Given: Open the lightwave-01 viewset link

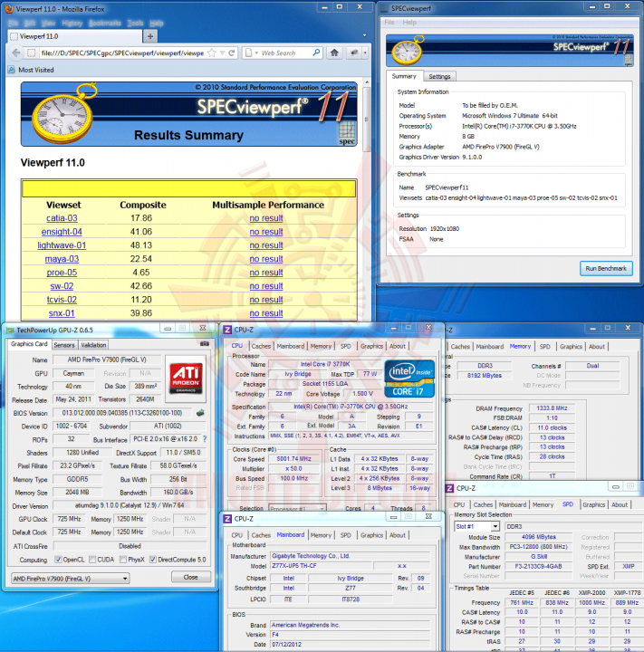Looking at the screenshot, I should (62, 245).
